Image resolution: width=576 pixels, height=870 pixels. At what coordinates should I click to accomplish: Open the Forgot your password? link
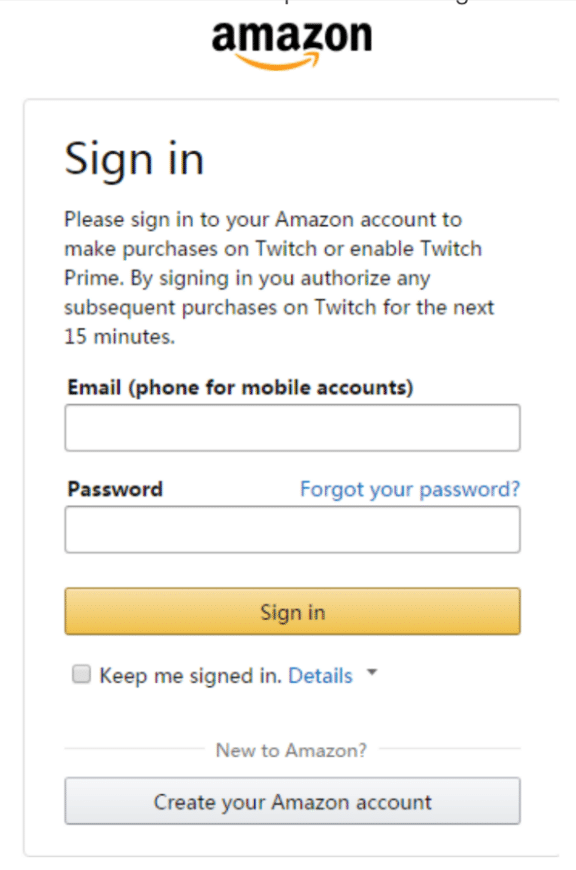410,489
